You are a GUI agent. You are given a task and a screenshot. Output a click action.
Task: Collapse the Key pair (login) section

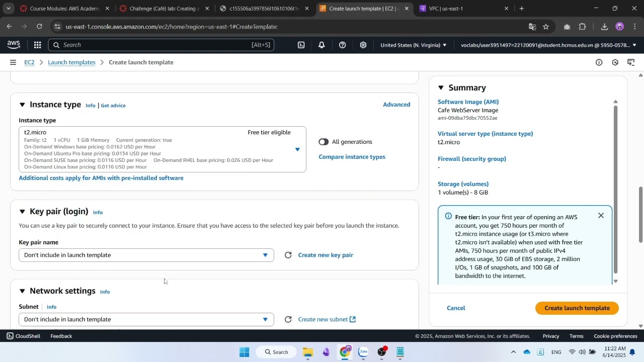point(22,212)
